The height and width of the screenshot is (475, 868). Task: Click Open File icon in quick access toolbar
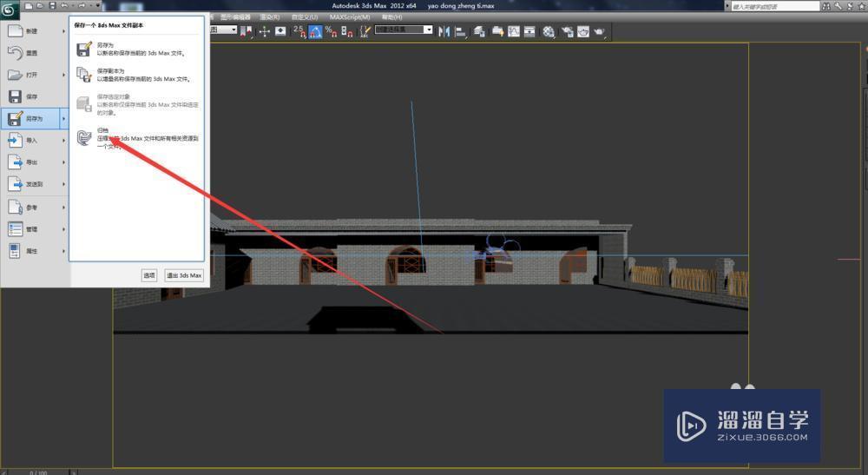(40, 5)
